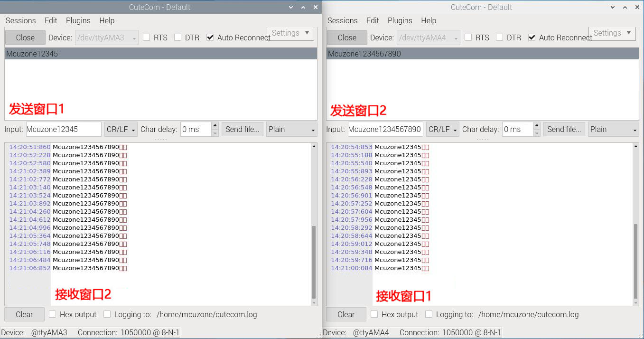The image size is (644, 339).
Task: Click output line timestamped 14:21:06:852
Action: coord(68,268)
